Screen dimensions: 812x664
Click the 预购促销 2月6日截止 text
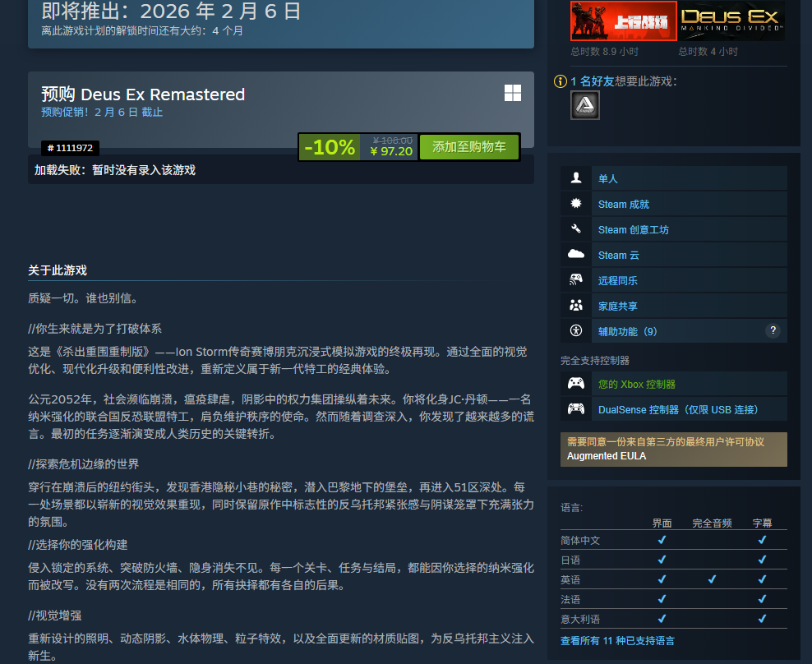point(102,112)
